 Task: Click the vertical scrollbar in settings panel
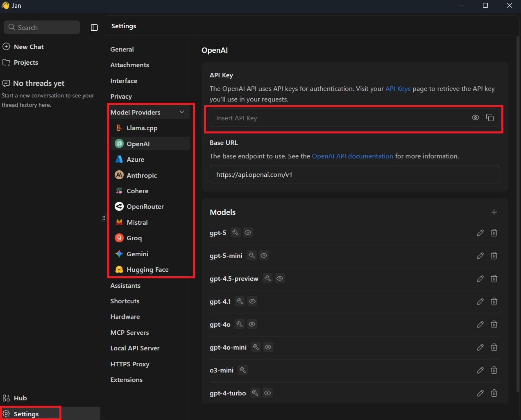click(517, 205)
